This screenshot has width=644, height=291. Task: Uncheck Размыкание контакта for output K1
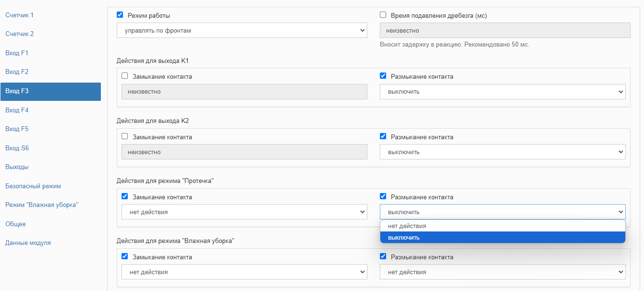[383, 76]
